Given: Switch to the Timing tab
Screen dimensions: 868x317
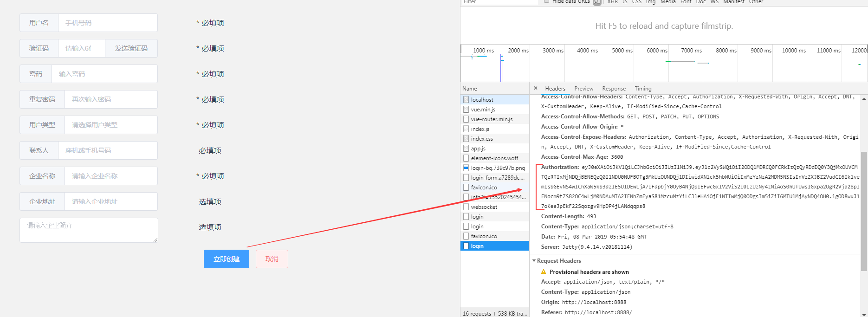Looking at the screenshot, I should coord(643,89).
